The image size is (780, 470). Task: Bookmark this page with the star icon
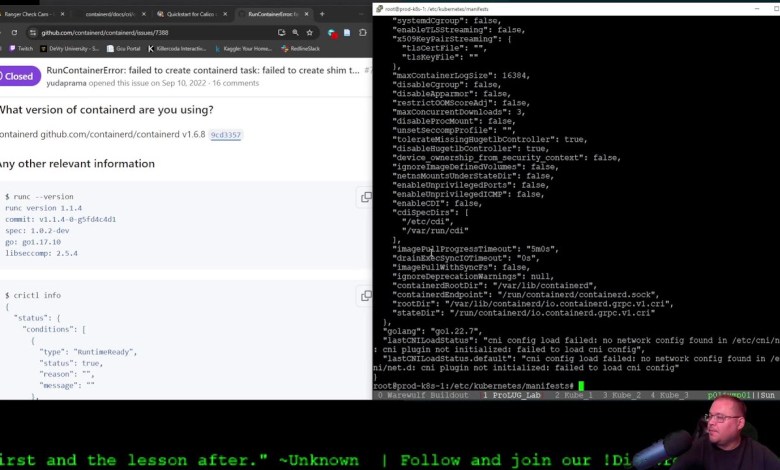[x=309, y=32]
